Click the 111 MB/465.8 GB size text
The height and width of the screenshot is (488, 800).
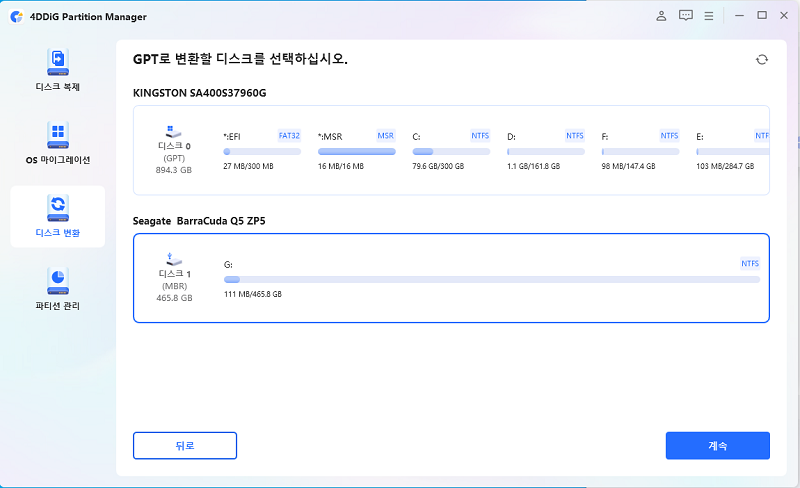253,295
